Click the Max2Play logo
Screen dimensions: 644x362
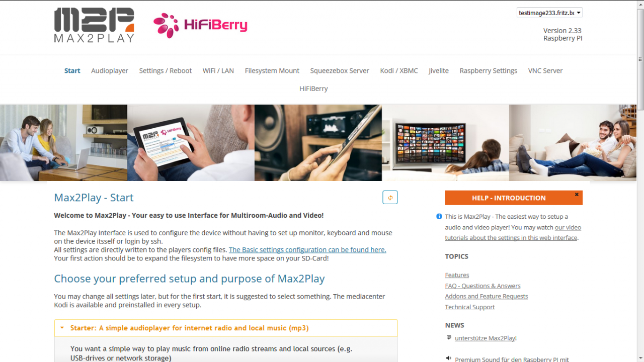pyautogui.click(x=94, y=25)
